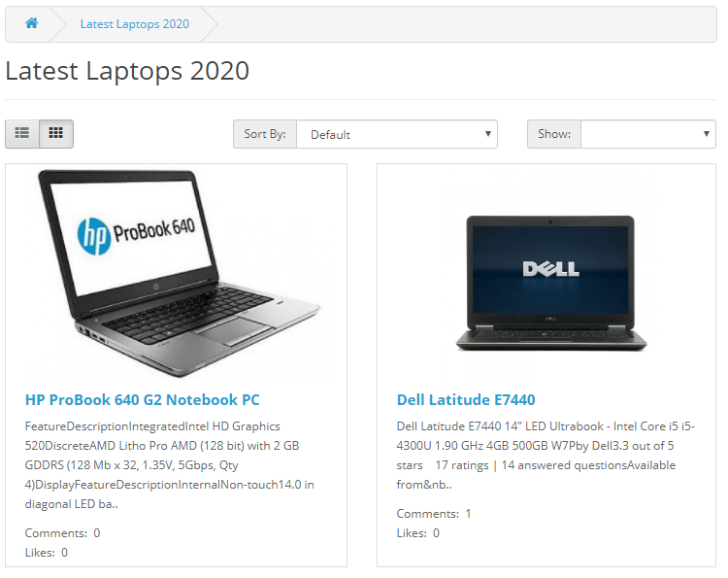Click the Sort By label
The height and width of the screenshot is (578, 728).
click(265, 134)
